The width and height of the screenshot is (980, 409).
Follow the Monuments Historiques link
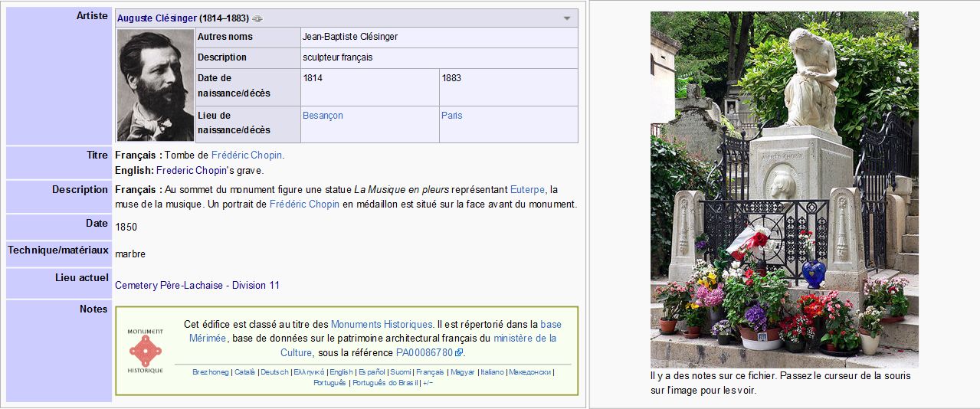coord(381,325)
